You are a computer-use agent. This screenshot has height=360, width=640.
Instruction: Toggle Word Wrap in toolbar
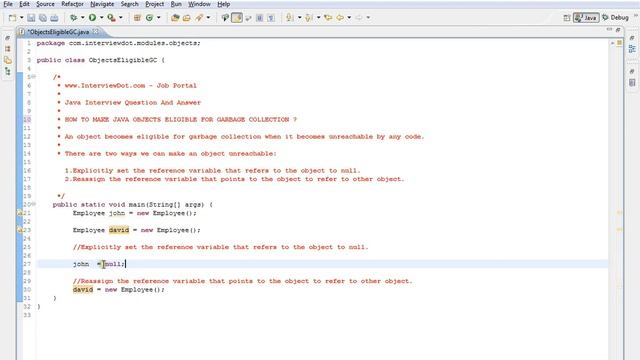[x=248, y=18]
